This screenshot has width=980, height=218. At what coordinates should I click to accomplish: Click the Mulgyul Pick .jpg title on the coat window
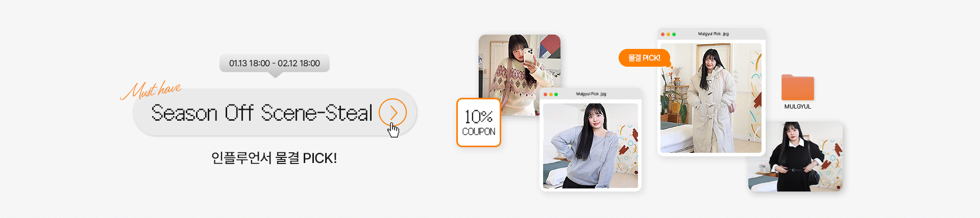coord(713,34)
